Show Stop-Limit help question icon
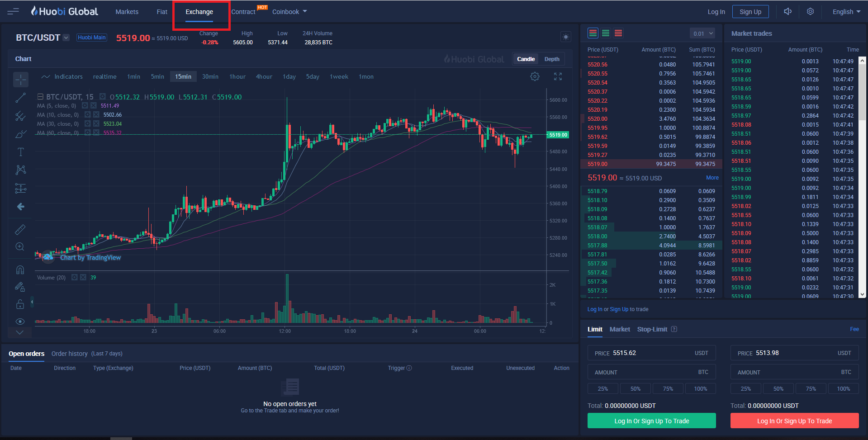The width and height of the screenshot is (868, 440). click(x=674, y=329)
